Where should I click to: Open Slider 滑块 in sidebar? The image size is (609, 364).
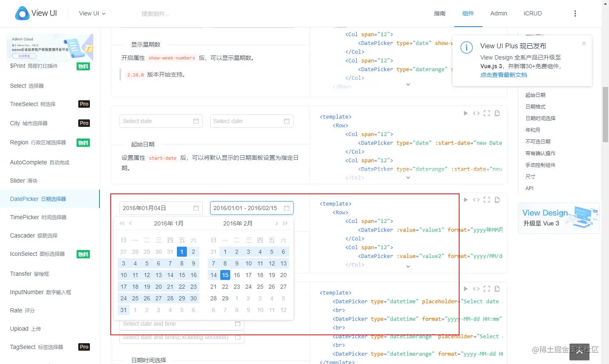pos(50,181)
